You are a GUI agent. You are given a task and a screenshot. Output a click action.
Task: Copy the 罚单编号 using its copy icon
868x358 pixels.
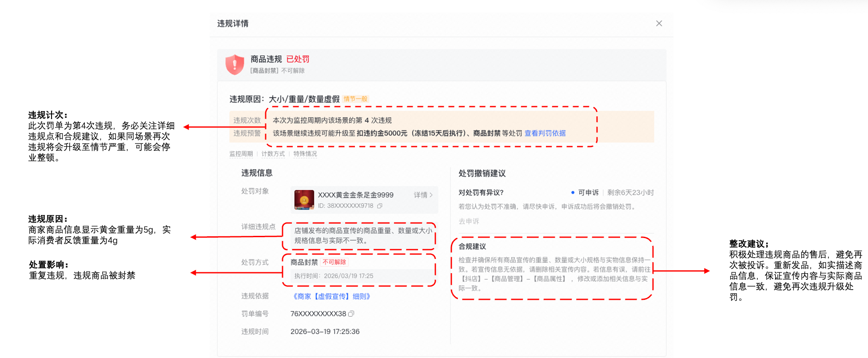[351, 314]
